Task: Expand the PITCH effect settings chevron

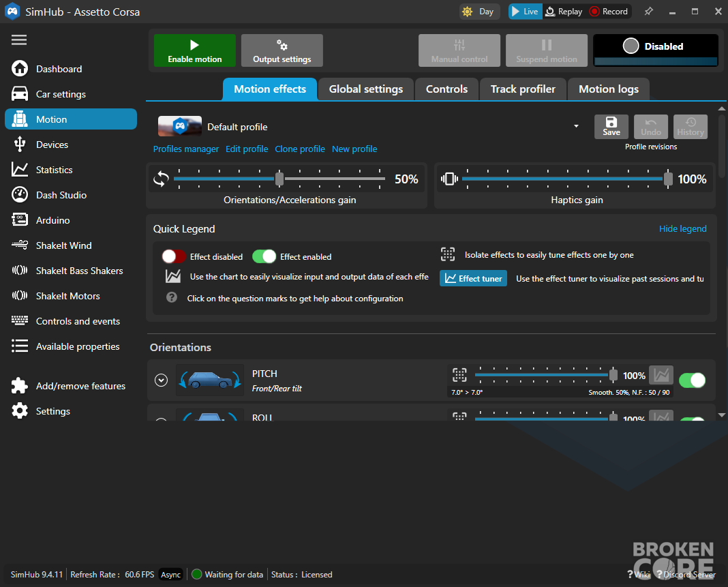Action: (x=161, y=380)
